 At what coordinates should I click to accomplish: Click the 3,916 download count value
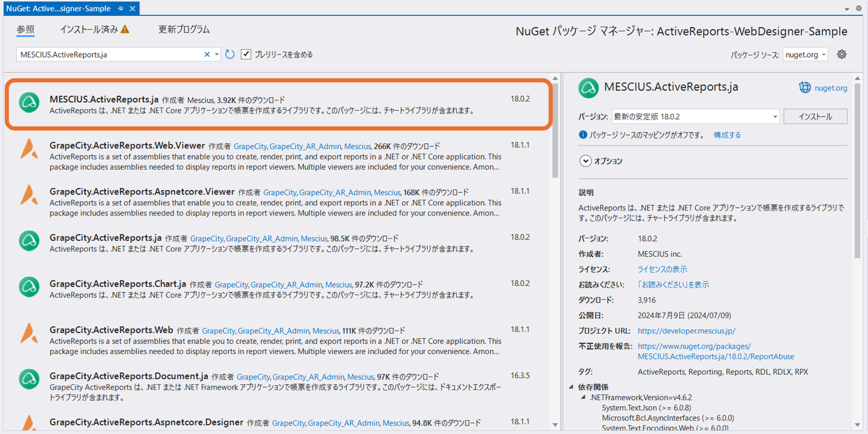coord(646,300)
